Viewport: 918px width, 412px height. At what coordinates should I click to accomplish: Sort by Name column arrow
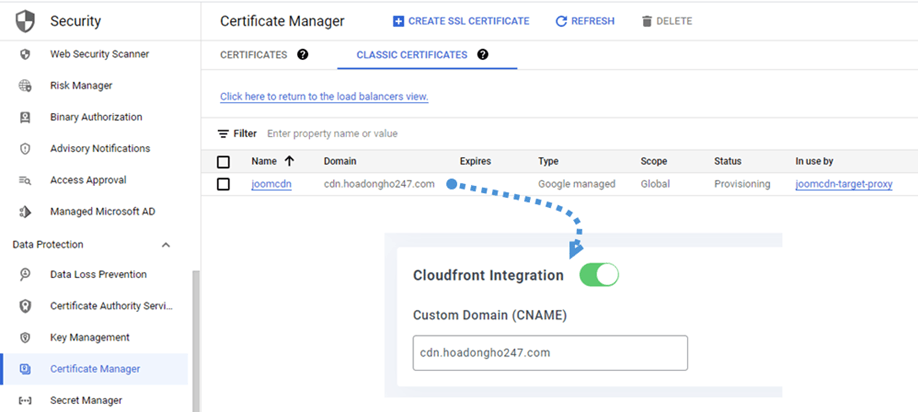tap(290, 161)
